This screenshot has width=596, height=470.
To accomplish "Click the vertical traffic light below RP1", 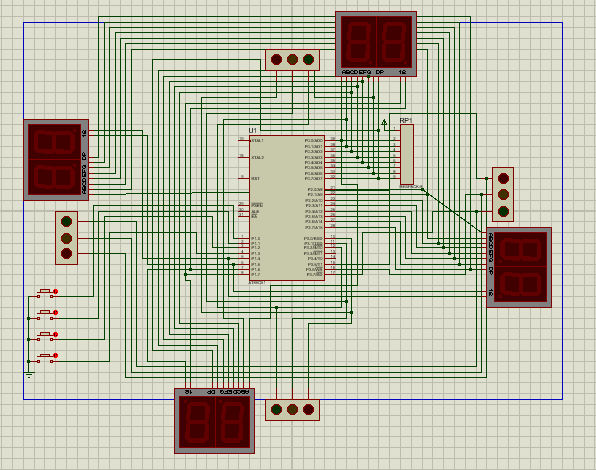I will 503,195.
